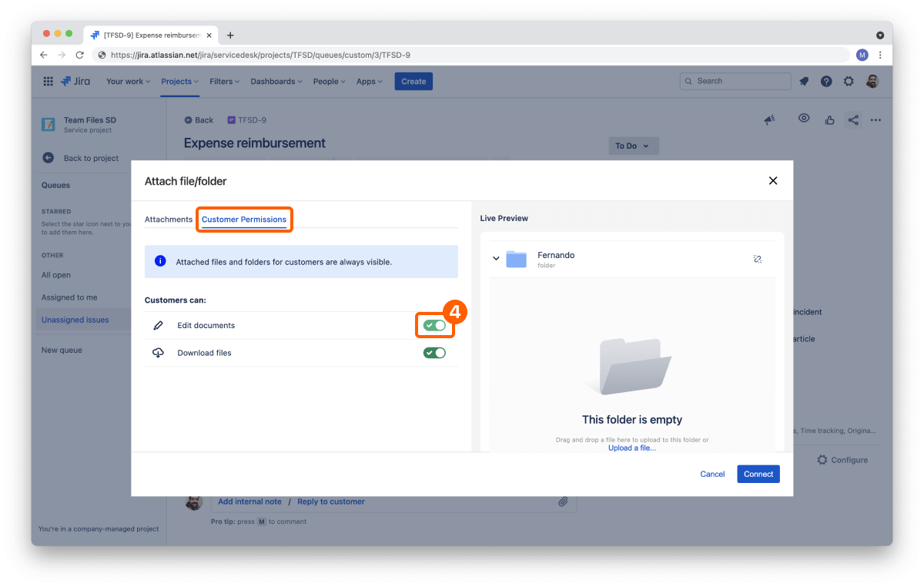Click the browser address bar URL

coord(260,55)
